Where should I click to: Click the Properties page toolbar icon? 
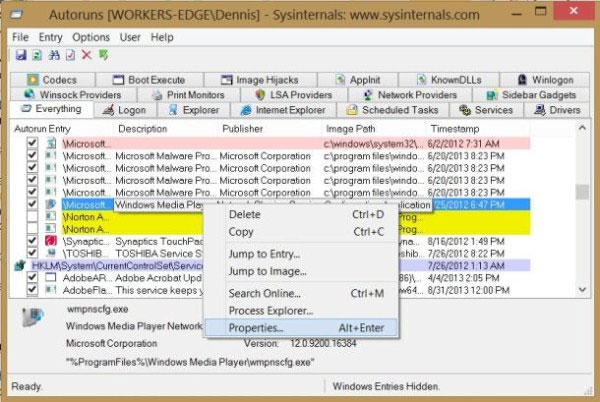pos(70,55)
